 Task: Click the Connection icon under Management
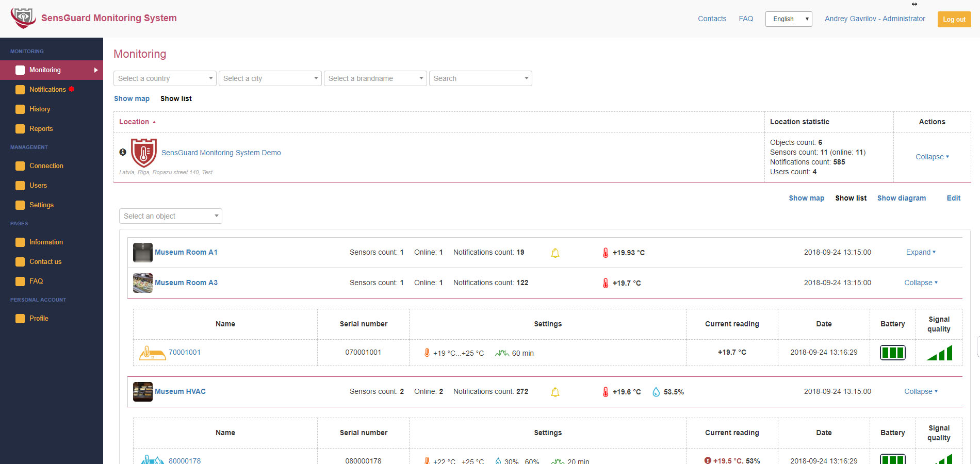click(19, 165)
